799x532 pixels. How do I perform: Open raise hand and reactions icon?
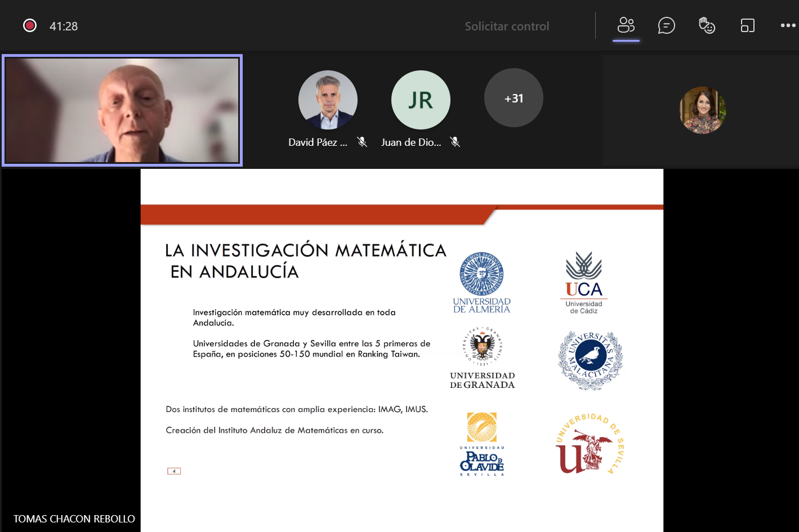707,25
